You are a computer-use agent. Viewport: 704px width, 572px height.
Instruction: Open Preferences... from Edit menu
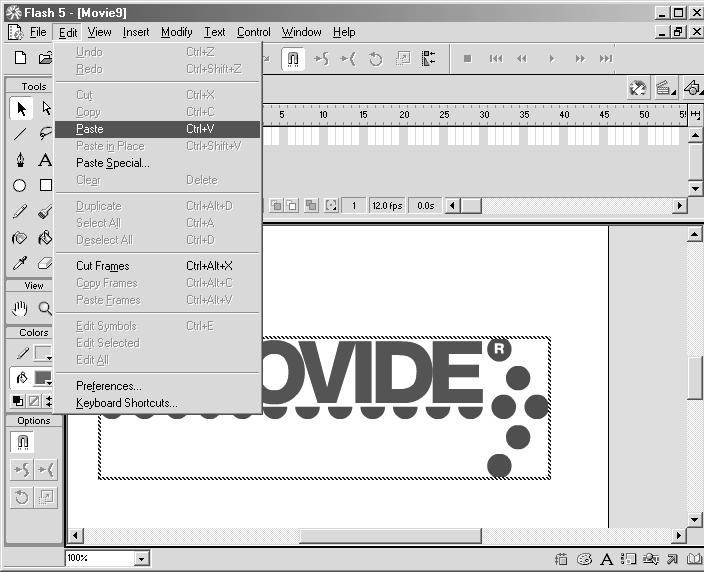coord(158,386)
